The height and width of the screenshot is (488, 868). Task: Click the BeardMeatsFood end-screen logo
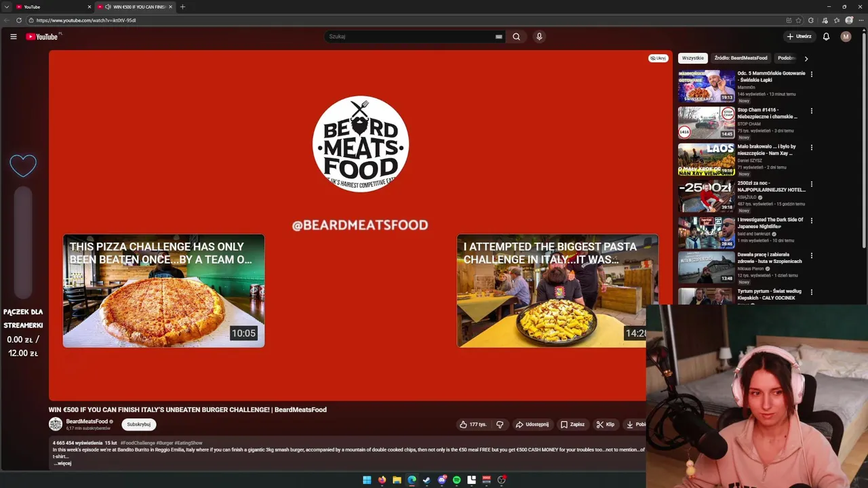pyautogui.click(x=360, y=144)
